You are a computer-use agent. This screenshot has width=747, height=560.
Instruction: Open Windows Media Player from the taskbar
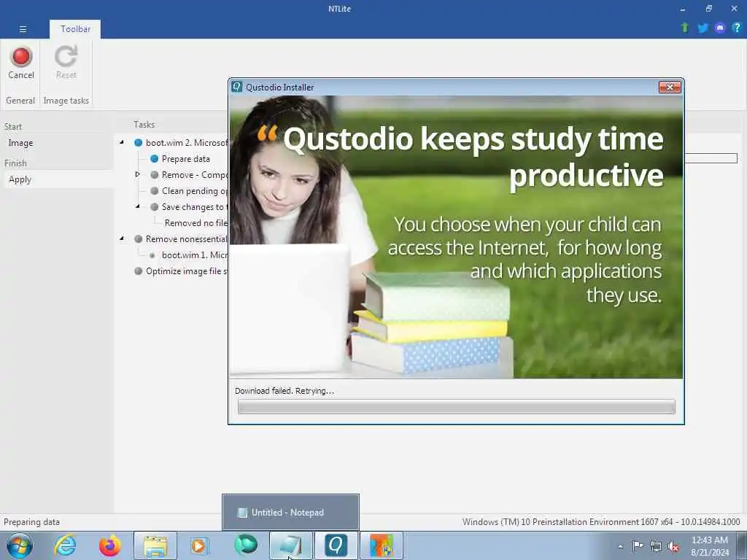tap(198, 545)
